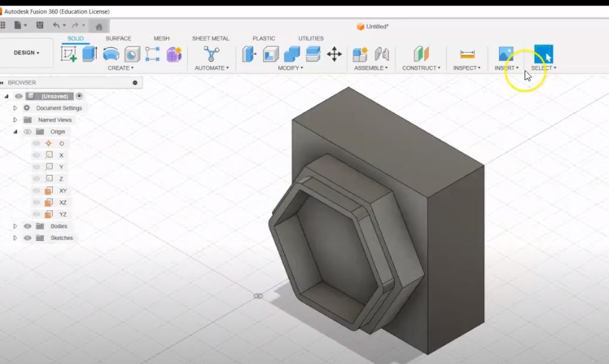Choose the Revolve tool icon
The height and width of the screenshot is (364, 609).
111,53
